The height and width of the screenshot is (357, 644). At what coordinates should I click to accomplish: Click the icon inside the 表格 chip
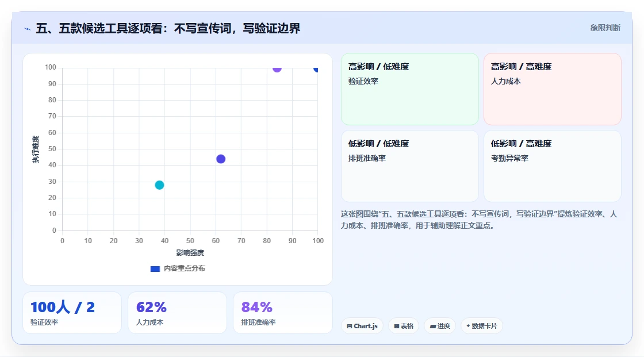click(397, 326)
